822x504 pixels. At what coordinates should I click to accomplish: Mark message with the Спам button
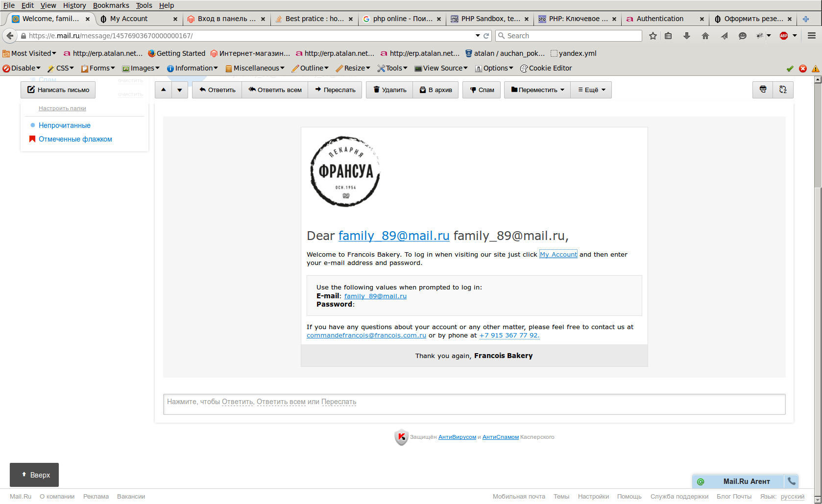pyautogui.click(x=482, y=90)
